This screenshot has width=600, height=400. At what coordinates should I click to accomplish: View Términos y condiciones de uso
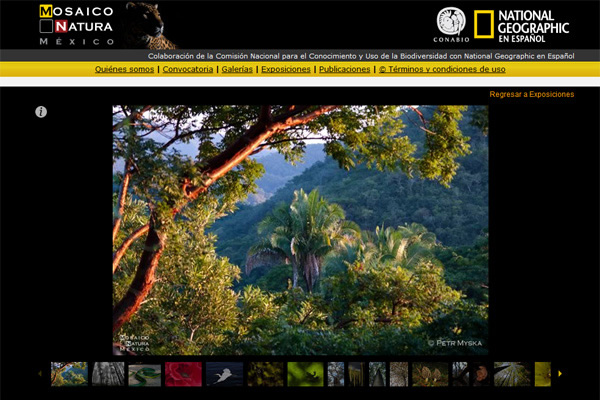[x=442, y=69]
